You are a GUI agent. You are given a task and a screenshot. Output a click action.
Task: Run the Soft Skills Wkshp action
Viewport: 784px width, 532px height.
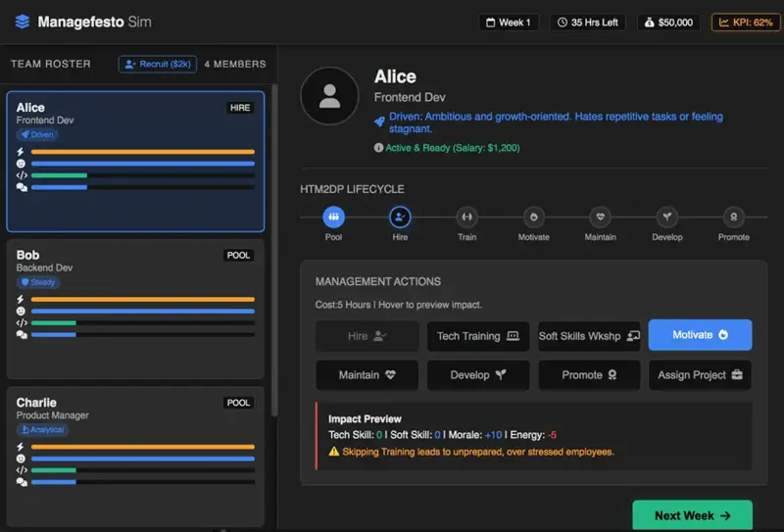click(589, 336)
